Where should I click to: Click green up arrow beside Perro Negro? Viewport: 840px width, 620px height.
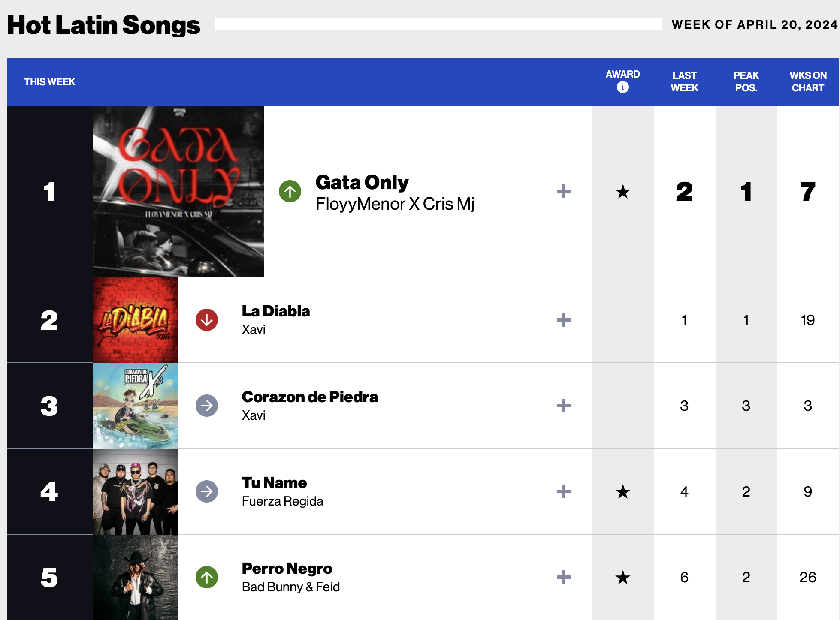(207, 577)
